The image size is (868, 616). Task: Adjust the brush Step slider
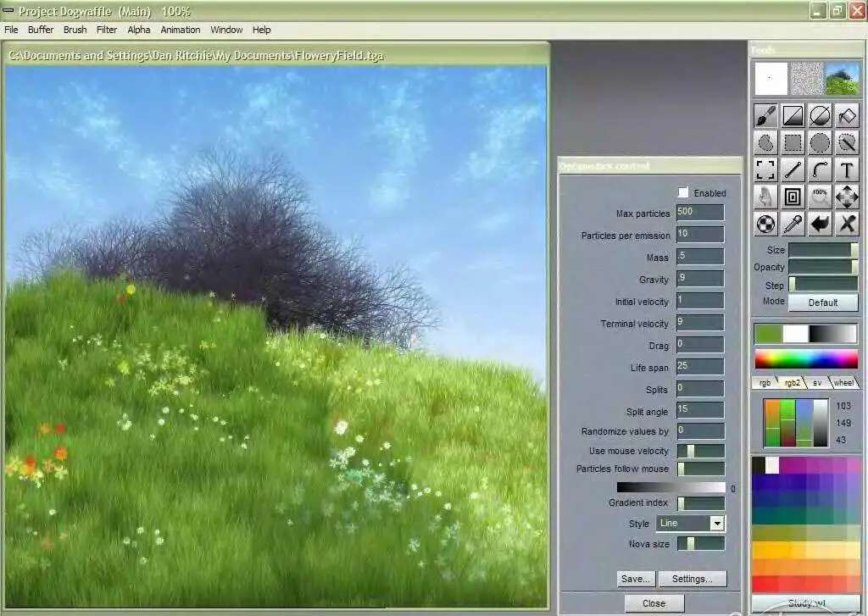pos(823,285)
